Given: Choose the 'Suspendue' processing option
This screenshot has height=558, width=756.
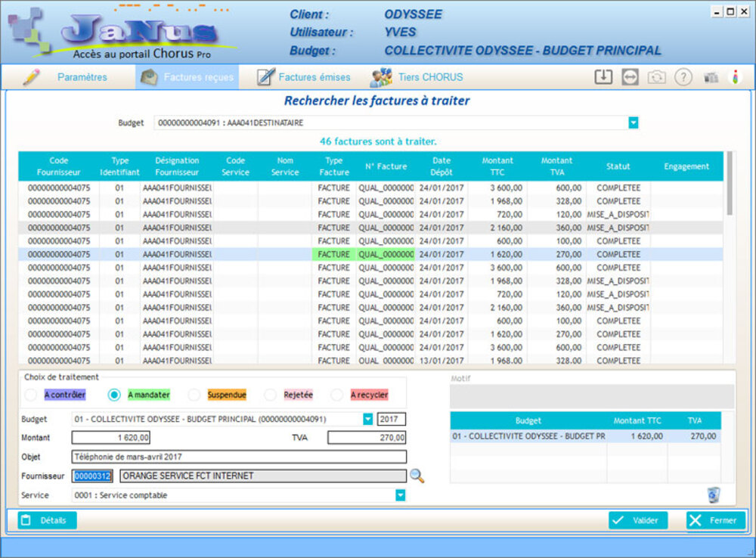Looking at the screenshot, I should pos(194,395).
